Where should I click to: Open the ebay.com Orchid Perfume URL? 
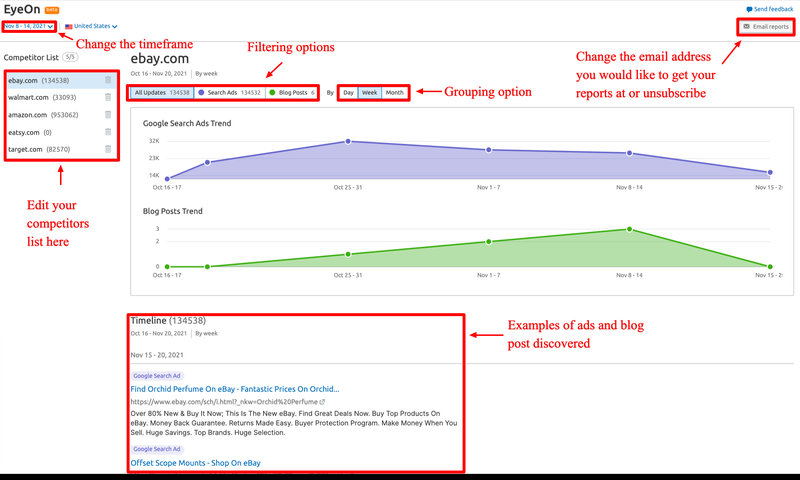click(x=224, y=402)
